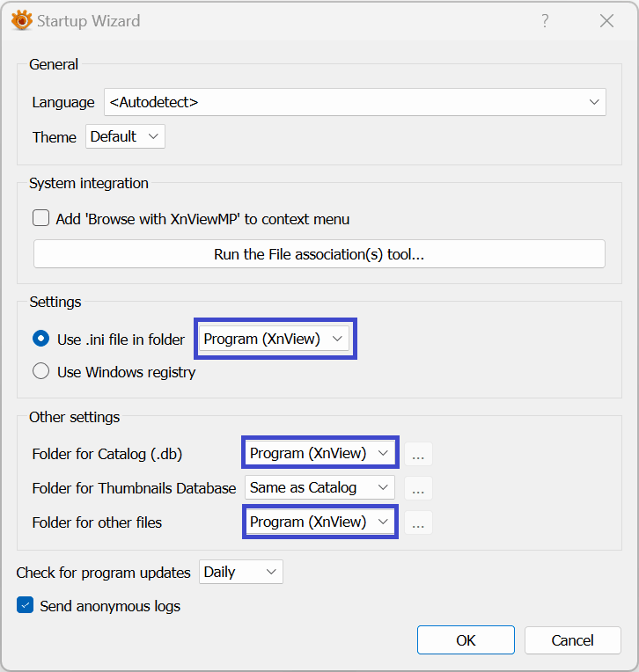Click ellipsis button for Thumbnails Database folder
Viewport: 639px width, 672px height.
point(418,487)
